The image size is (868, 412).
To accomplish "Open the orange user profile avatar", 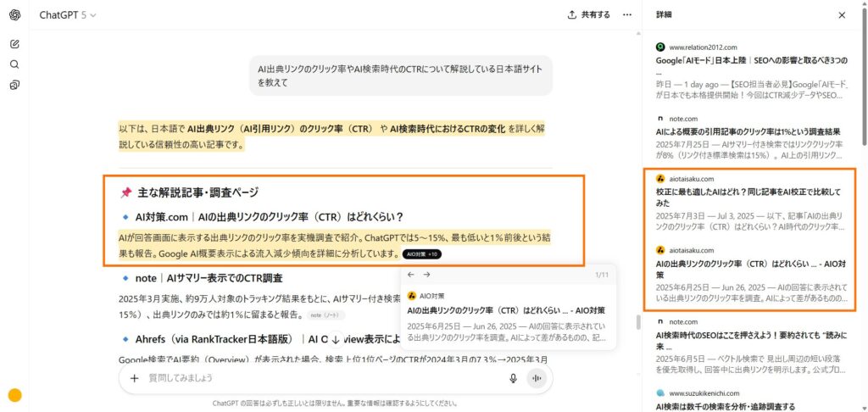I will 14,395.
